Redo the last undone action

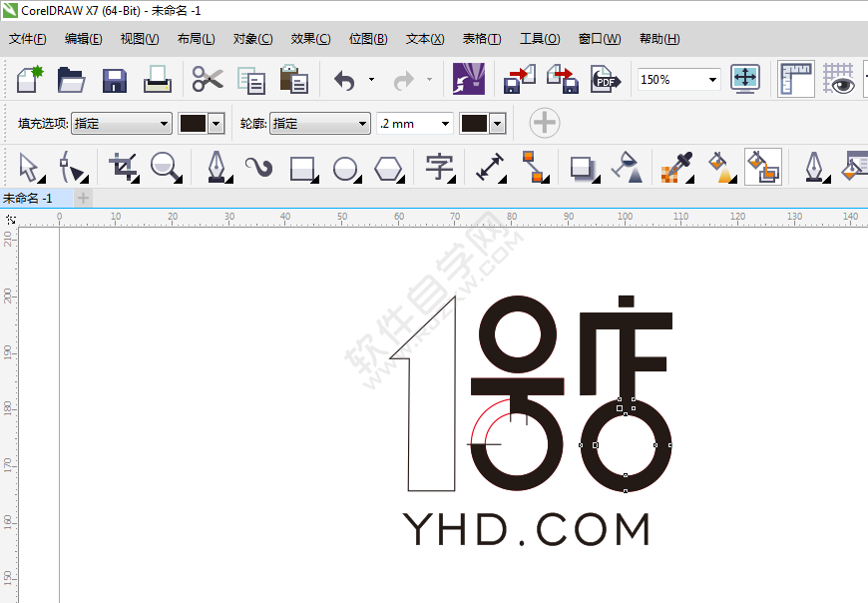click(x=403, y=80)
